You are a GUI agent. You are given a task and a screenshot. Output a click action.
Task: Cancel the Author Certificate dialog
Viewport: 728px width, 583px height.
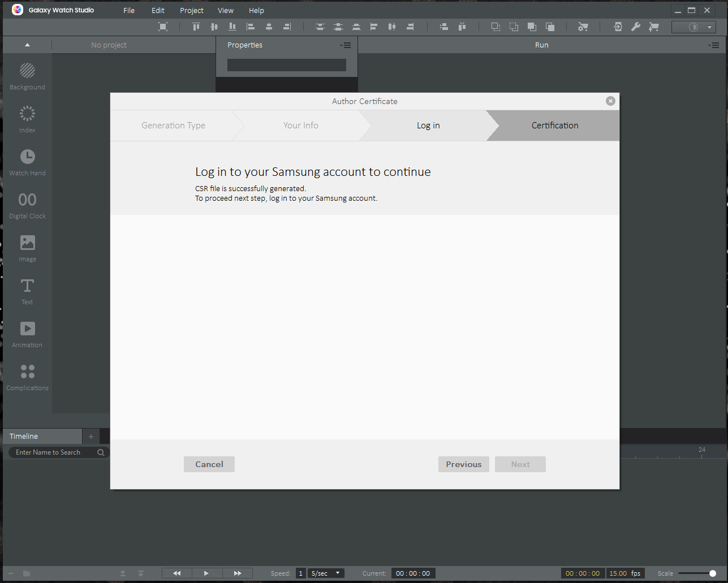(x=209, y=464)
